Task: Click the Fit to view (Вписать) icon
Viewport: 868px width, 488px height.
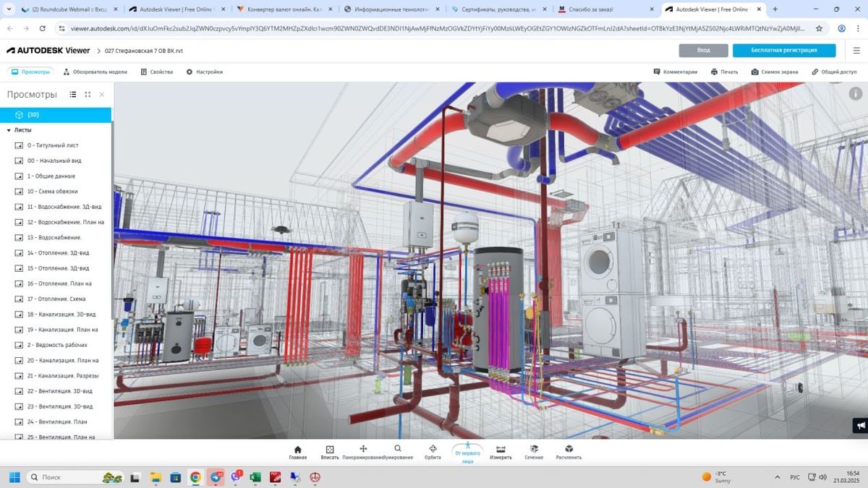Action: (330, 452)
